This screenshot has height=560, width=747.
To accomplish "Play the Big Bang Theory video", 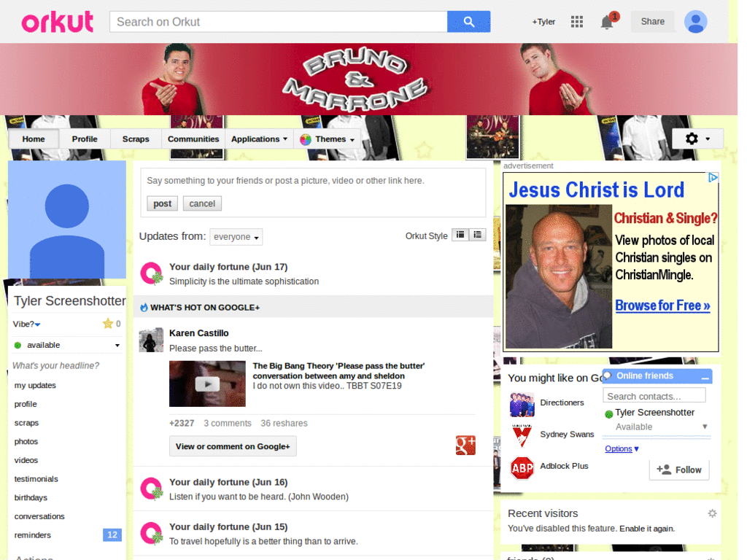I will coord(207,384).
